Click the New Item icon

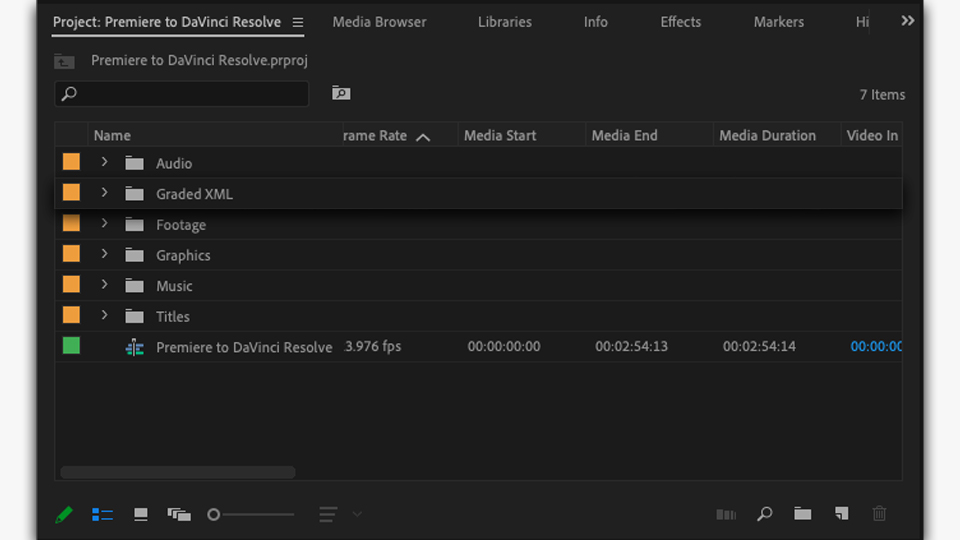pos(841,514)
